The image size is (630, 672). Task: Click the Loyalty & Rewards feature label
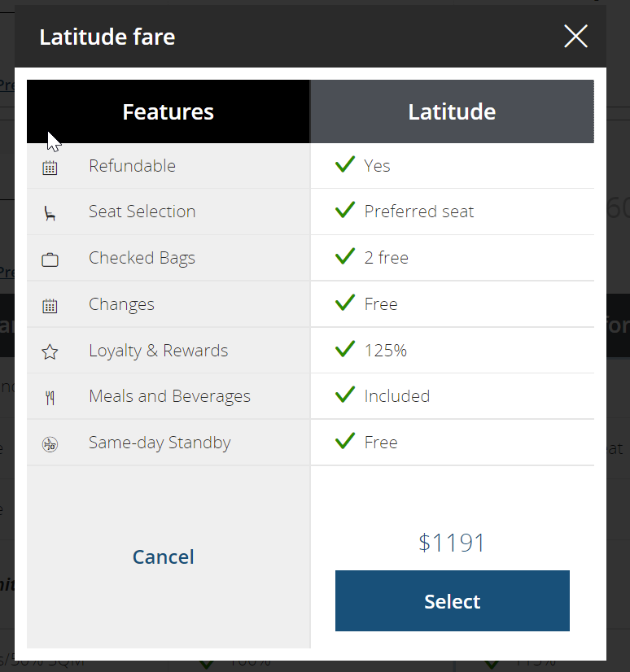(x=158, y=351)
